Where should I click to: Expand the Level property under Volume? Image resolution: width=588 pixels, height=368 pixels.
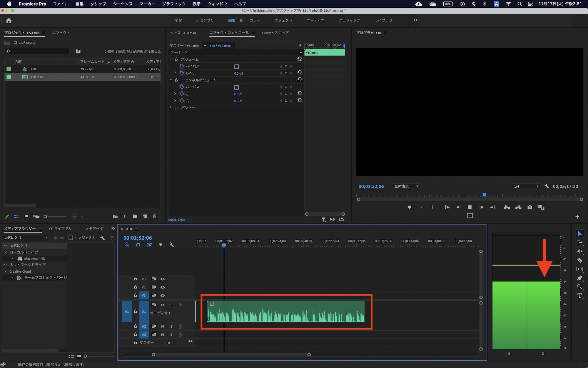pyautogui.click(x=175, y=73)
